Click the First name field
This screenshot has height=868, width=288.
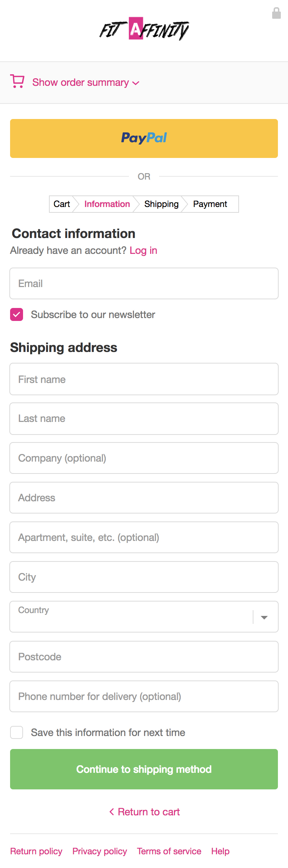144,379
